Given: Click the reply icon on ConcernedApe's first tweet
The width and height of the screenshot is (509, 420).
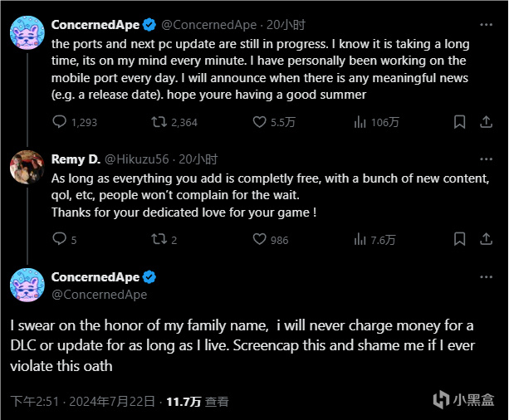Looking at the screenshot, I should pyautogui.click(x=60, y=122).
